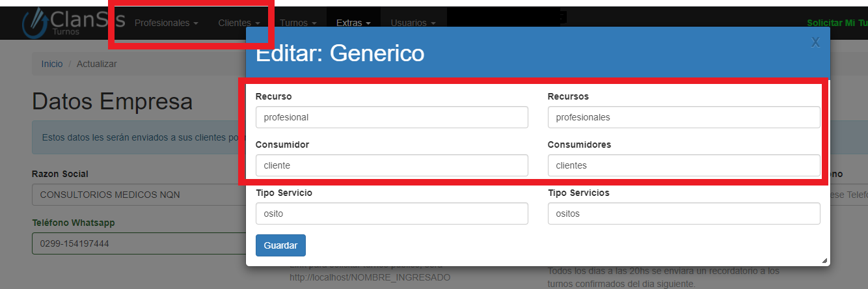Grab the dialog resize handle corner

(824, 260)
